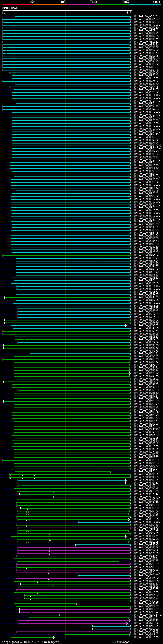Select the UniRef100_Q6P4J2 entry
Screen dimensions: 163x644
[x=146, y=188]
